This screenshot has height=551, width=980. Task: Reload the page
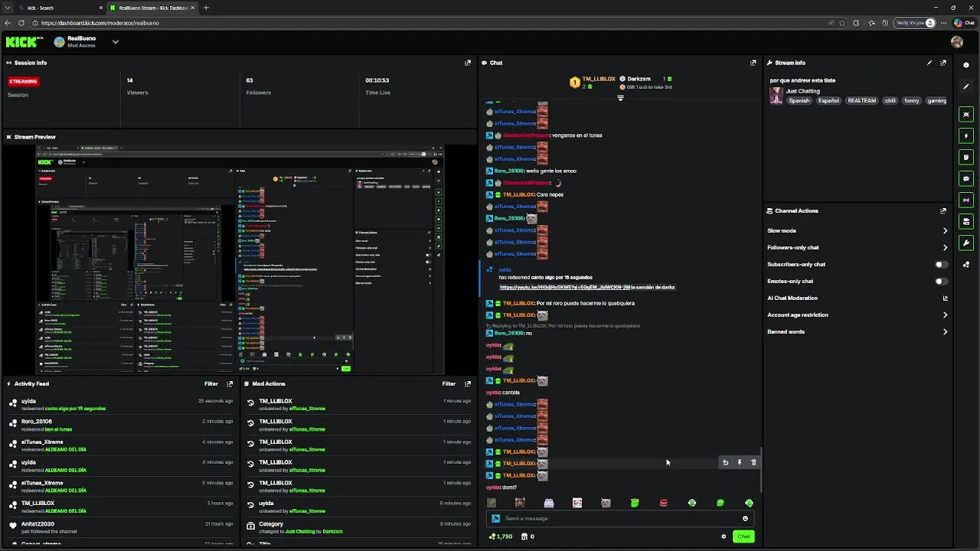point(21,23)
